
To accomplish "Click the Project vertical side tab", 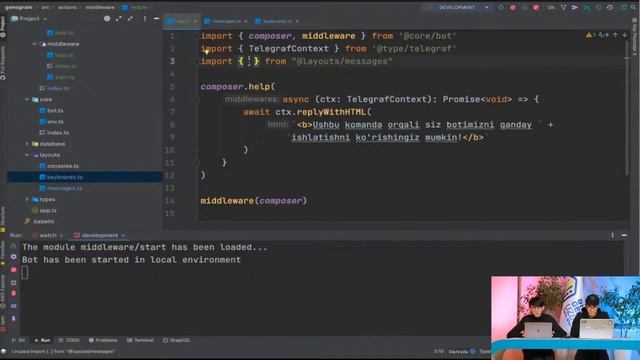I will click(x=3, y=27).
